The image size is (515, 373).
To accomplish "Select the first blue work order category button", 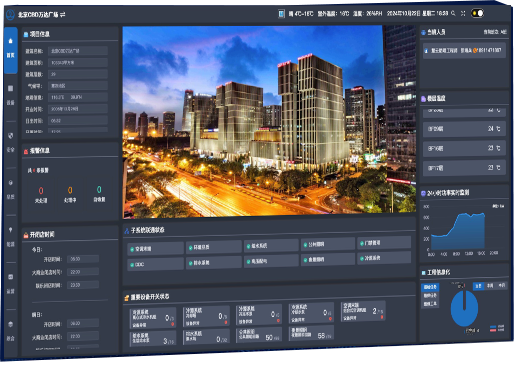I will [x=430, y=287].
